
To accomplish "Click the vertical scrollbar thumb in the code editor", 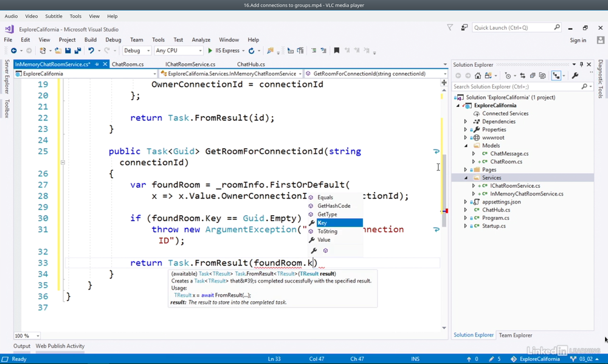I will point(444,190).
